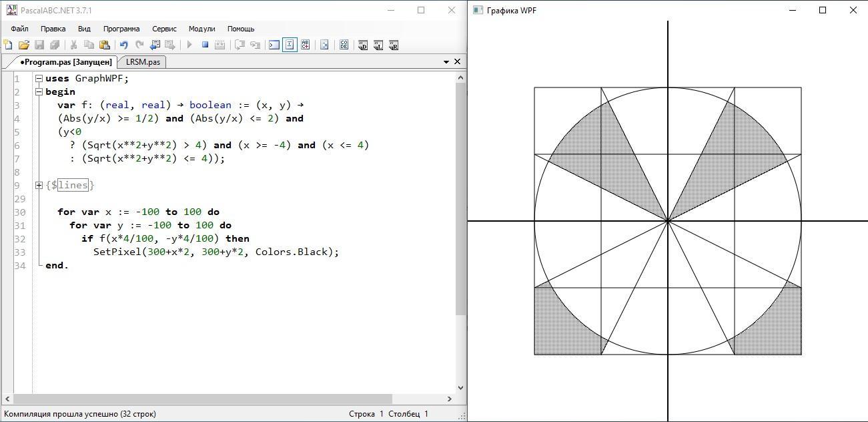Click the step over debug icon
Viewport: 868px width, 422px height.
[240, 45]
